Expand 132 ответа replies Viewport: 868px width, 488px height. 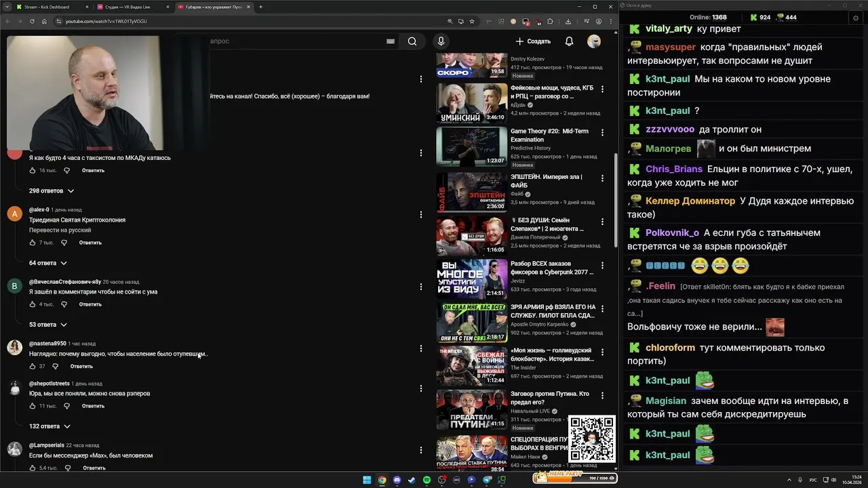coord(50,426)
